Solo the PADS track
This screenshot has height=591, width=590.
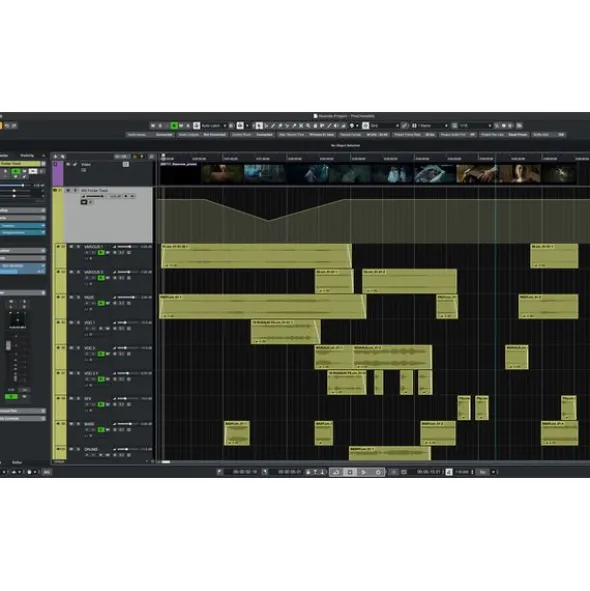pyautogui.click(x=78, y=297)
